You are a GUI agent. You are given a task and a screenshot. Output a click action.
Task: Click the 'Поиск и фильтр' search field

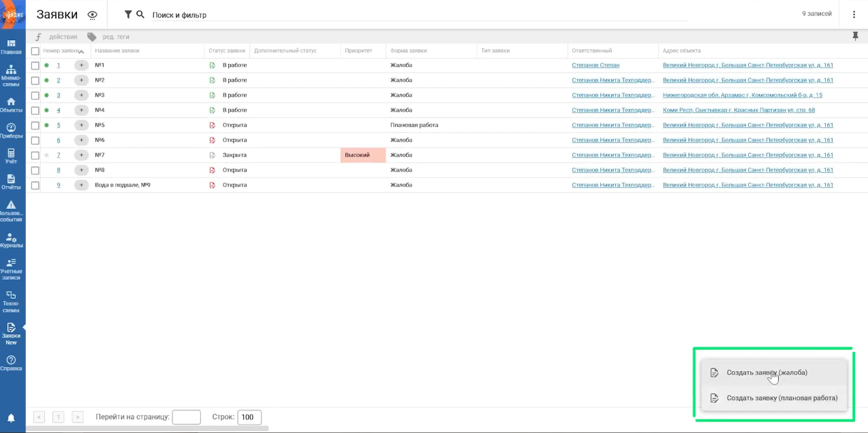(x=409, y=15)
